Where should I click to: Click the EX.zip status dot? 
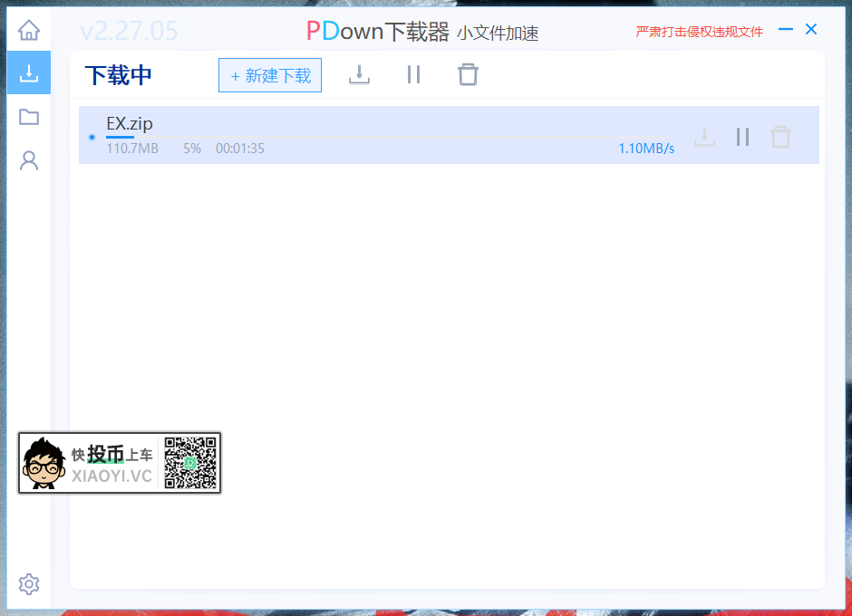92,137
